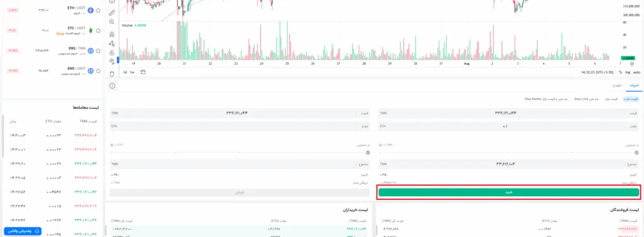
Task: Select the ruler measure tool
Action: tap(112, 13)
